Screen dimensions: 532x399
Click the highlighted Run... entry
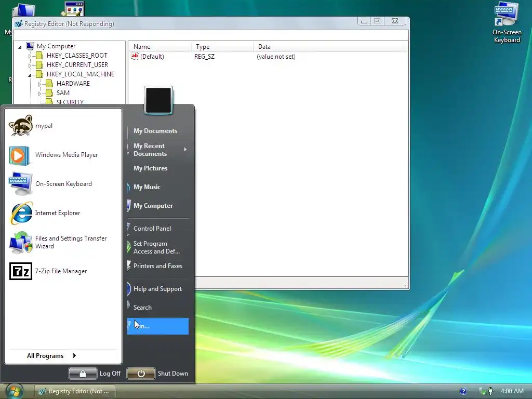pyautogui.click(x=158, y=326)
